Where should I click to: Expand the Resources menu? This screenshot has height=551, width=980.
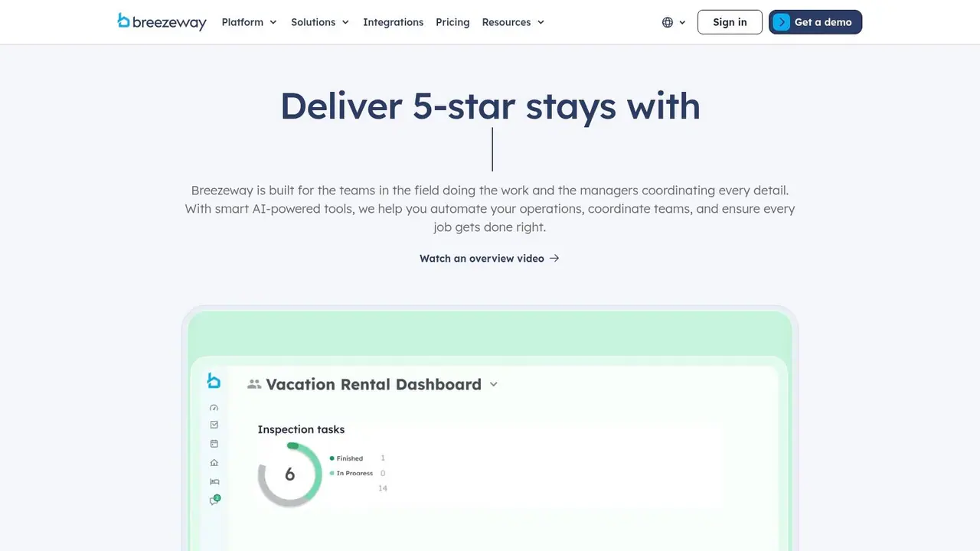coord(513,22)
